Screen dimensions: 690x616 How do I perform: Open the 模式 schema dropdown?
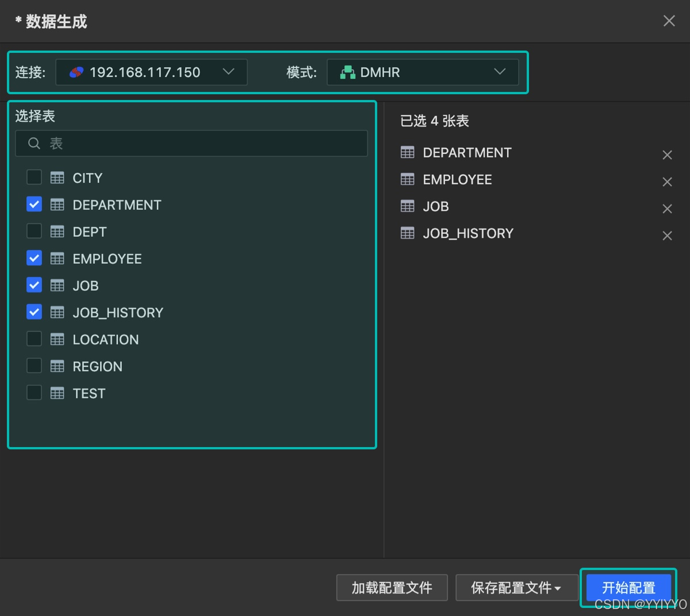click(499, 72)
